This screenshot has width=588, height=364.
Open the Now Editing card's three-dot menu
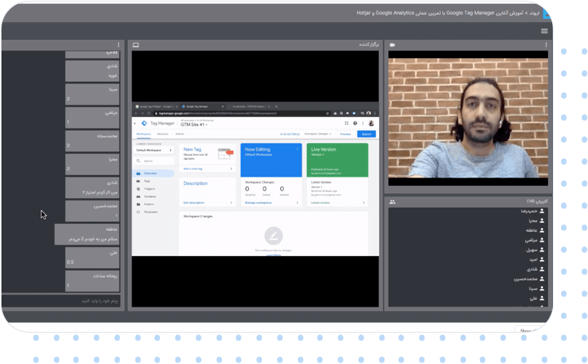(x=297, y=149)
